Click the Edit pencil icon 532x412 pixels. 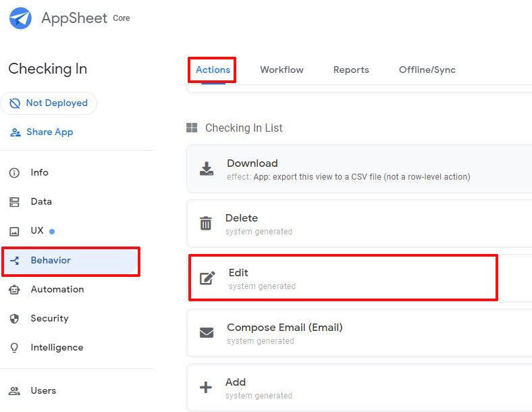[x=207, y=278]
